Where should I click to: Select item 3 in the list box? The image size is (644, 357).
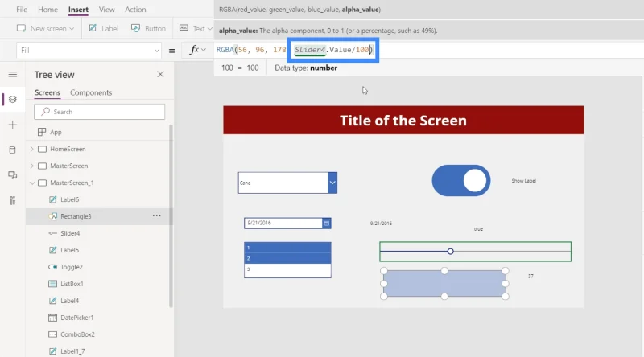click(x=287, y=270)
